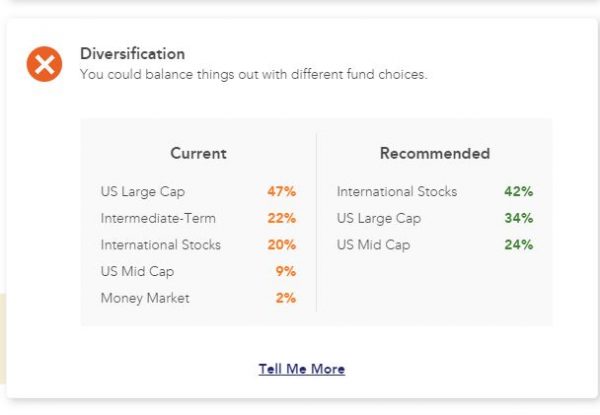Click the 34% recommended US Large Cap value
The width and height of the screenshot is (600, 415).
518,218
